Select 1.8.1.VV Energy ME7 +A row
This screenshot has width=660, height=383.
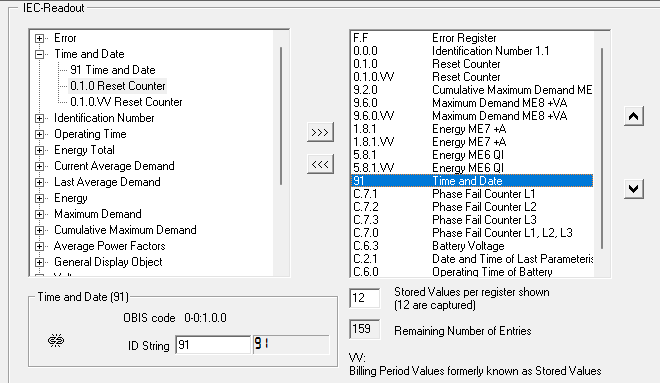point(471,142)
